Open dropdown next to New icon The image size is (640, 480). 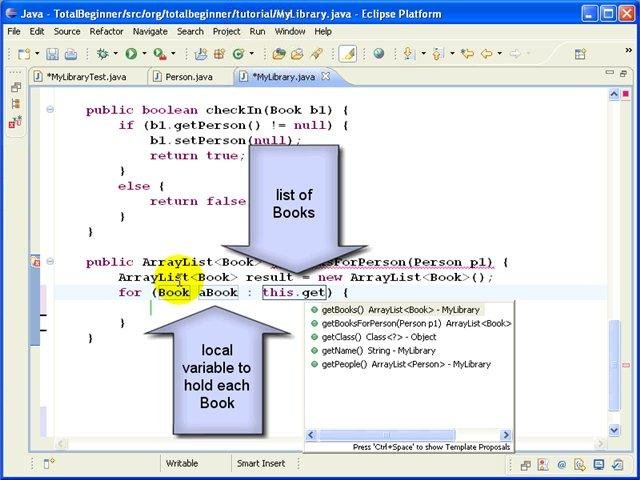(x=37, y=53)
